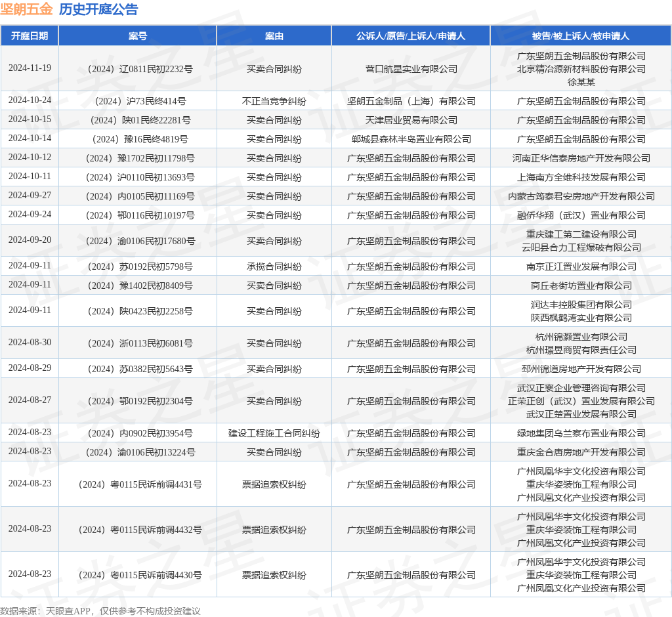Click date cell 2024-10-12
This screenshot has width=672, height=617.
point(30,157)
